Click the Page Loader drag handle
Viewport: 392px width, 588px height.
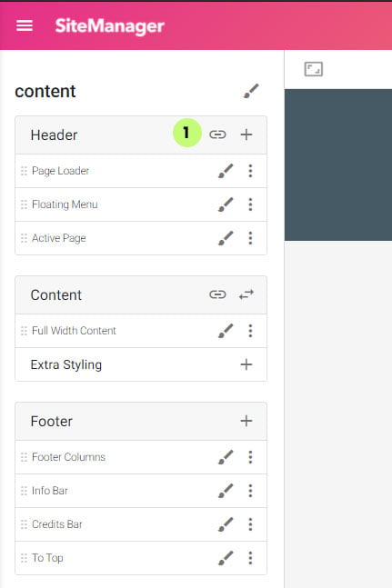pos(24,171)
